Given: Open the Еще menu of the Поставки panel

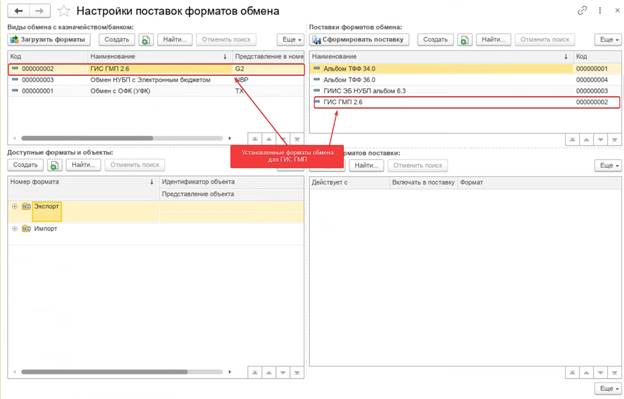Looking at the screenshot, I should (608, 40).
